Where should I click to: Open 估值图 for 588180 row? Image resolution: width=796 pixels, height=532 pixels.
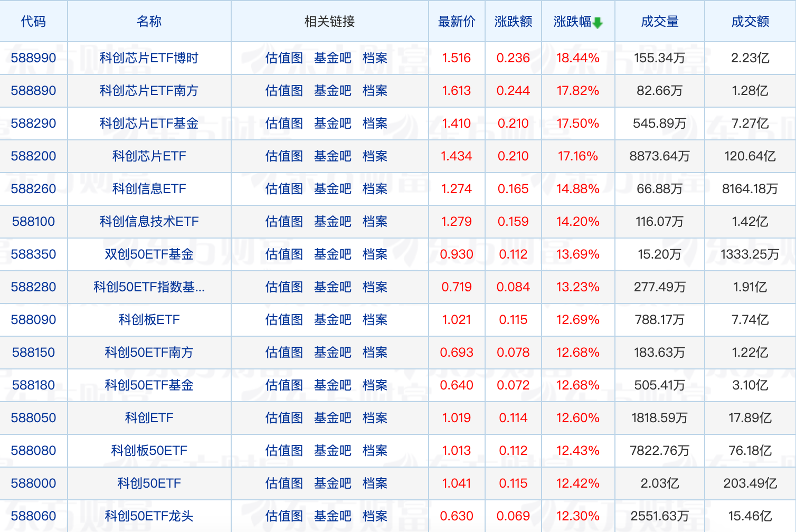(285, 385)
